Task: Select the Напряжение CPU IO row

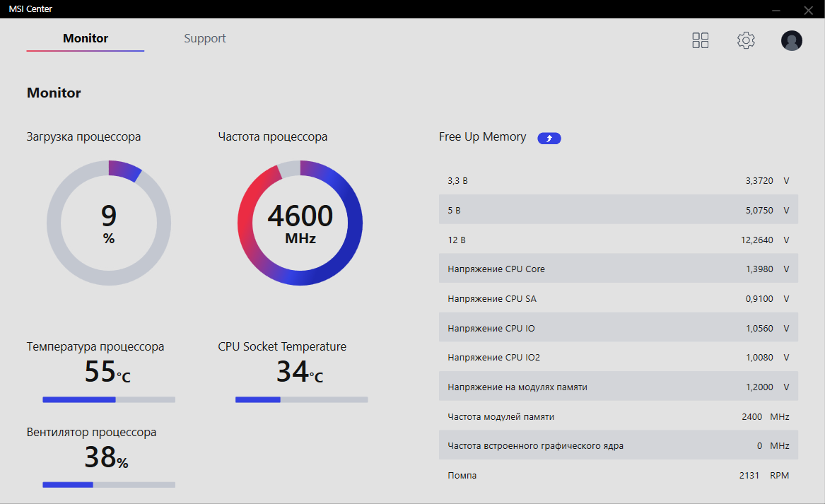Action: click(619, 328)
